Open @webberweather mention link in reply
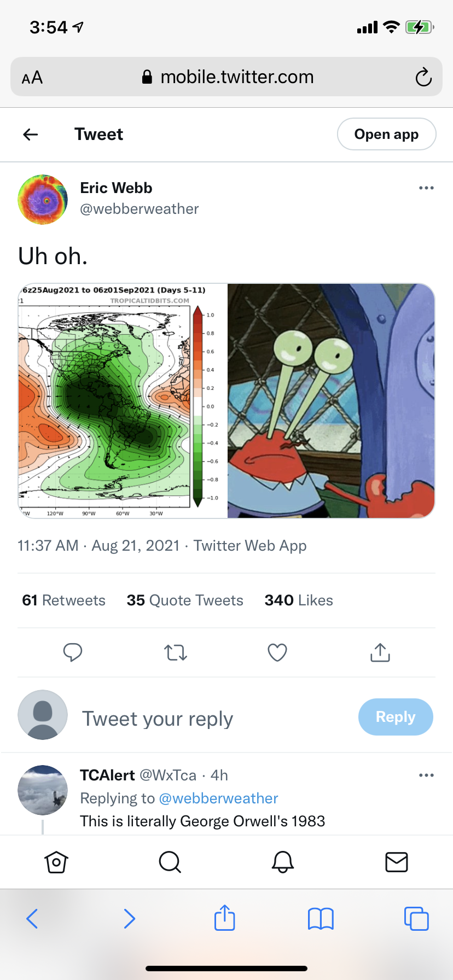This screenshot has width=453, height=980. (x=218, y=798)
